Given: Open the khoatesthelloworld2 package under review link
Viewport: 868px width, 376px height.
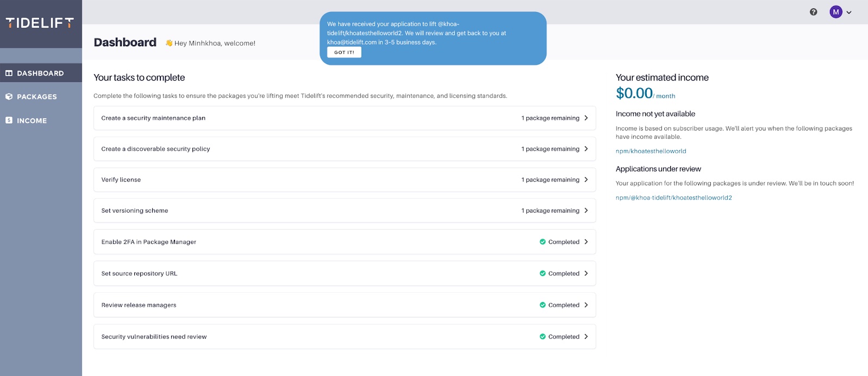Looking at the screenshot, I should coord(673,198).
